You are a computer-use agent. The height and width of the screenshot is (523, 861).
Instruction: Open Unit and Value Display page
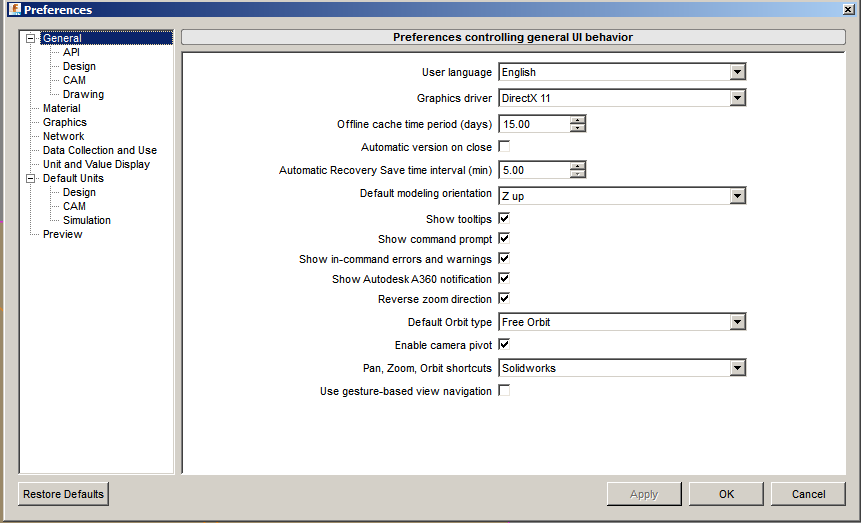(x=96, y=164)
